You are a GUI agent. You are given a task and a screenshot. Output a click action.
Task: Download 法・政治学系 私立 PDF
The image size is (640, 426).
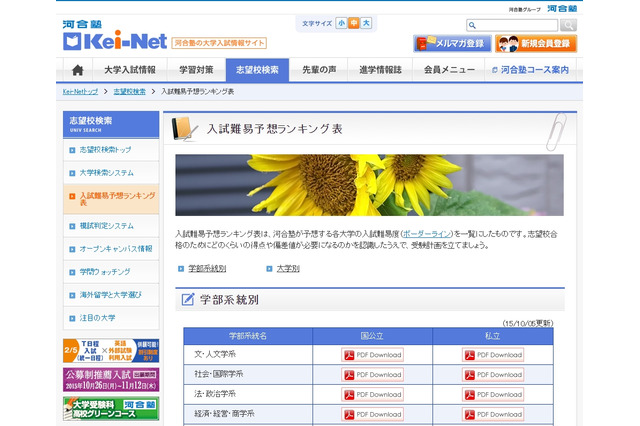point(493,395)
